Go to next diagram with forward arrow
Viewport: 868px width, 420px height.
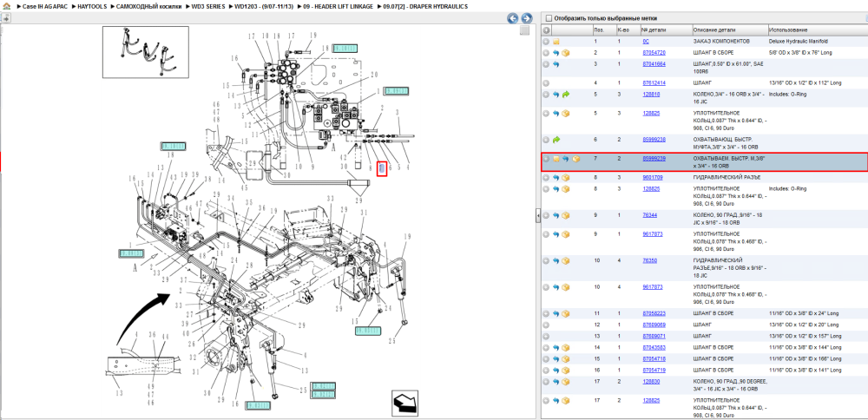pos(527,18)
